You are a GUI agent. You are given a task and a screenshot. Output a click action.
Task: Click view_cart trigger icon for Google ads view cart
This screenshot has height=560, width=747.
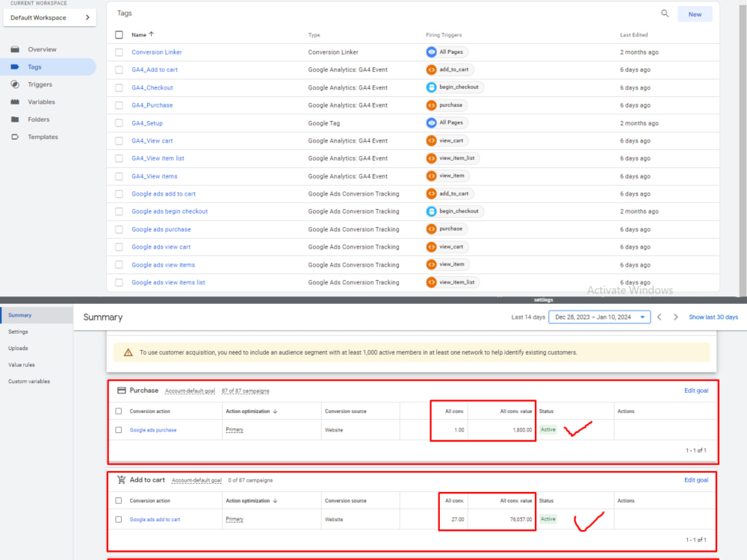click(x=431, y=246)
